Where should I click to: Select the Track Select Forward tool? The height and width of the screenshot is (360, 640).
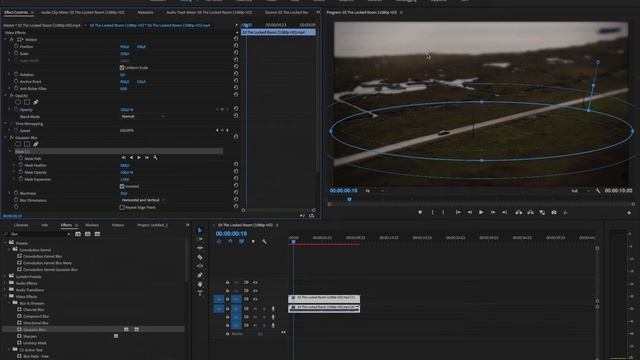(x=200, y=239)
